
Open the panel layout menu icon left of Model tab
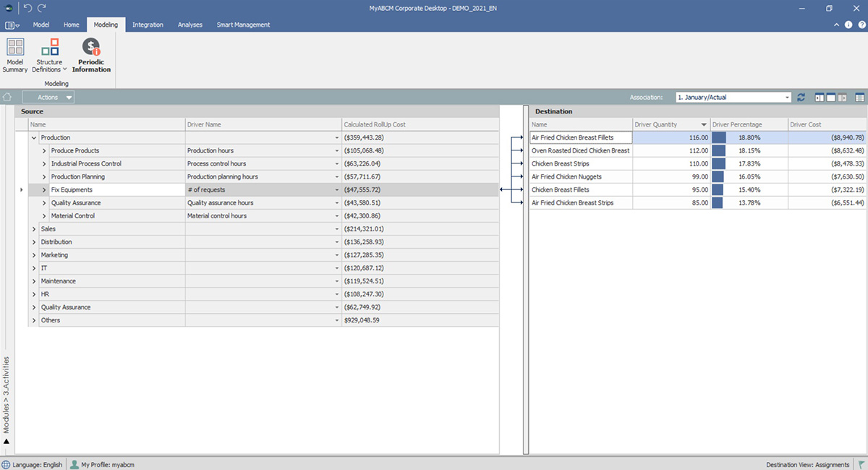point(12,25)
